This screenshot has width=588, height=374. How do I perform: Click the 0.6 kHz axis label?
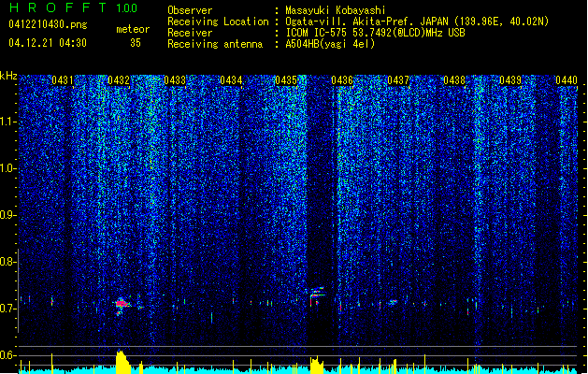point(8,355)
